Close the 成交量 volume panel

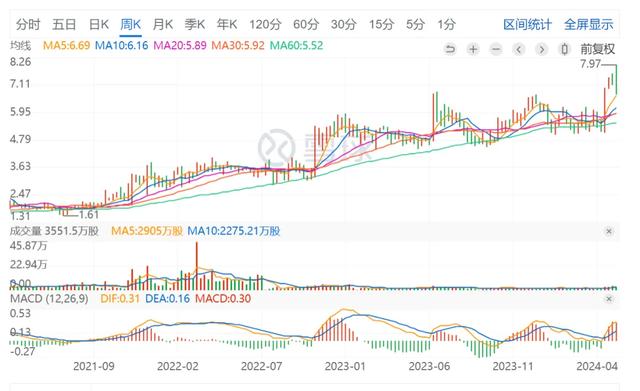pyautogui.click(x=609, y=231)
